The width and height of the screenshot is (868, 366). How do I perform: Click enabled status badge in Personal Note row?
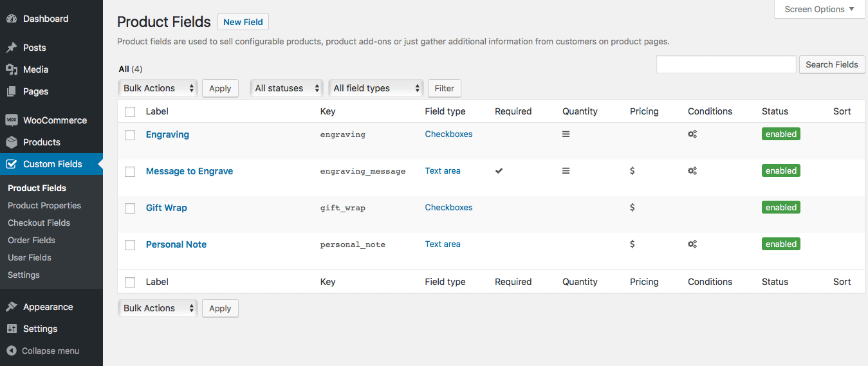(781, 244)
